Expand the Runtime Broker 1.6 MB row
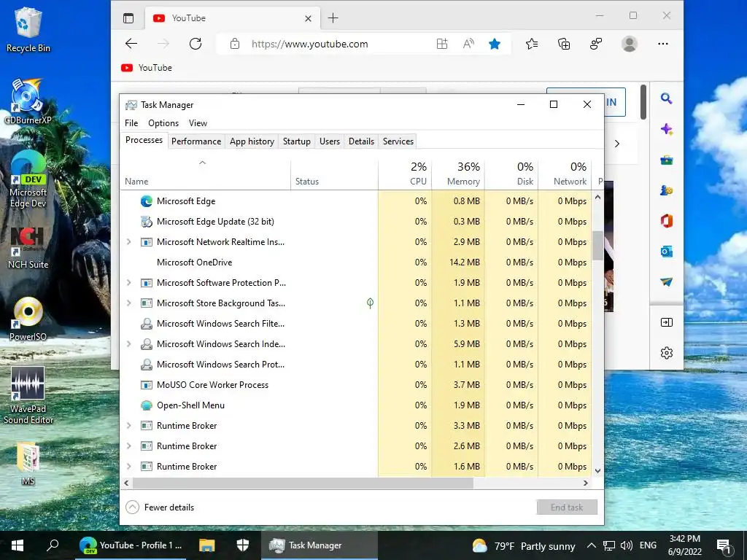The width and height of the screenshot is (747, 560). pyautogui.click(x=128, y=467)
